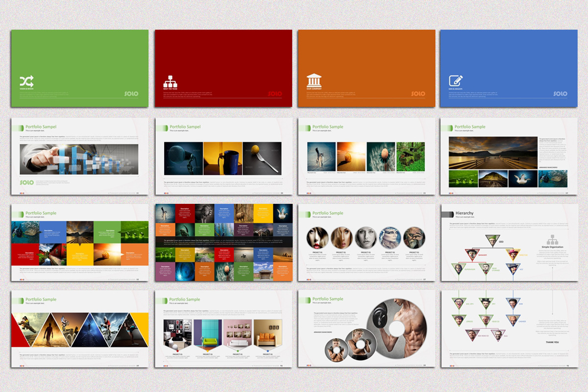This screenshot has width=588, height=392.
Task: Open the blue mug photo
Action: (222, 158)
